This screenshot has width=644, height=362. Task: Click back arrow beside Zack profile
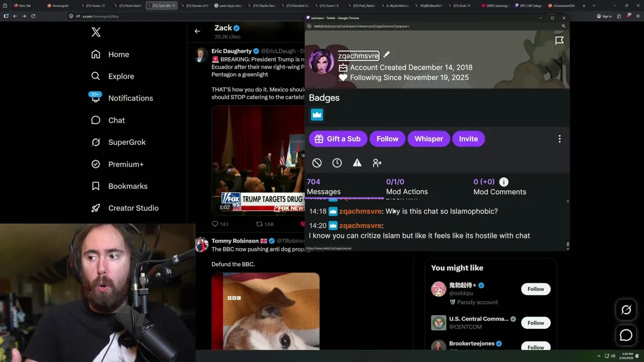(x=197, y=31)
